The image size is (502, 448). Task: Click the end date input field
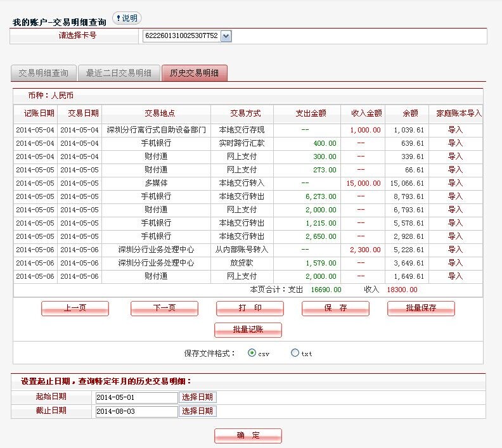tap(136, 411)
